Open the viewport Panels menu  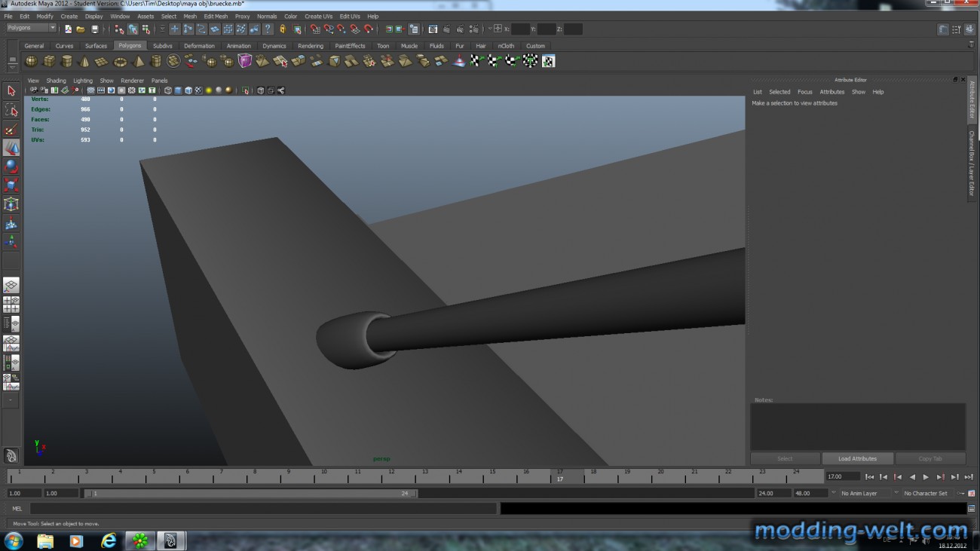point(159,81)
